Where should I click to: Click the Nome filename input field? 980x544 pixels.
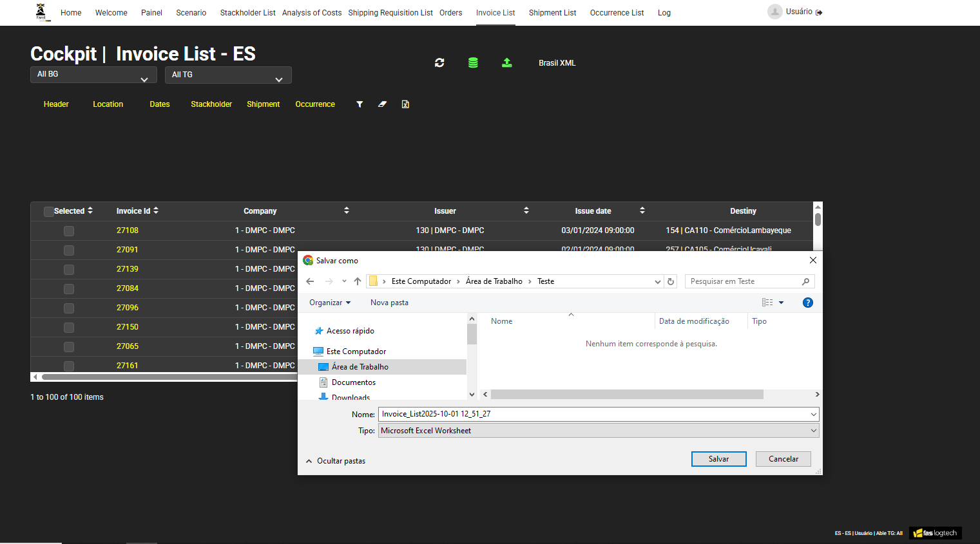tap(593, 414)
